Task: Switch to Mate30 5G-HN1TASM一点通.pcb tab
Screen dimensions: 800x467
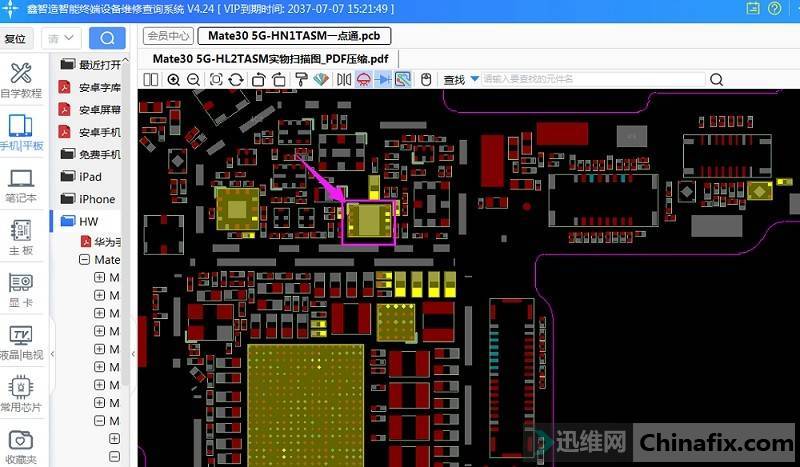Action: [x=294, y=36]
